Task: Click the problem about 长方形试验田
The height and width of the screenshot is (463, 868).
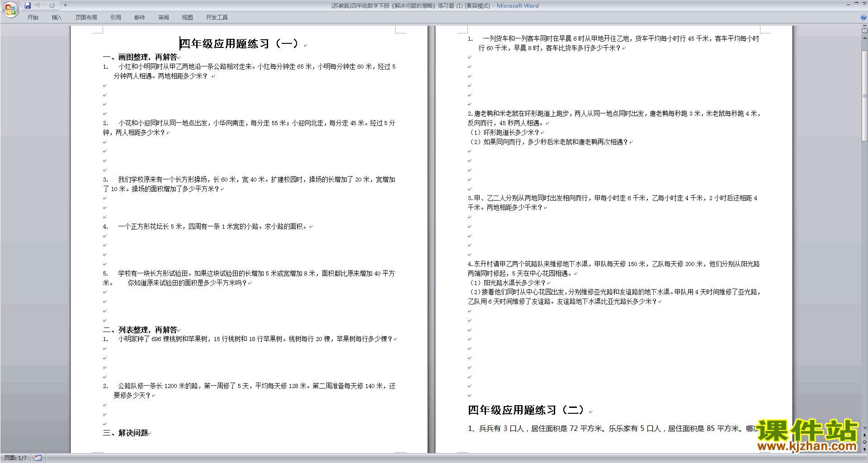Action: point(249,278)
